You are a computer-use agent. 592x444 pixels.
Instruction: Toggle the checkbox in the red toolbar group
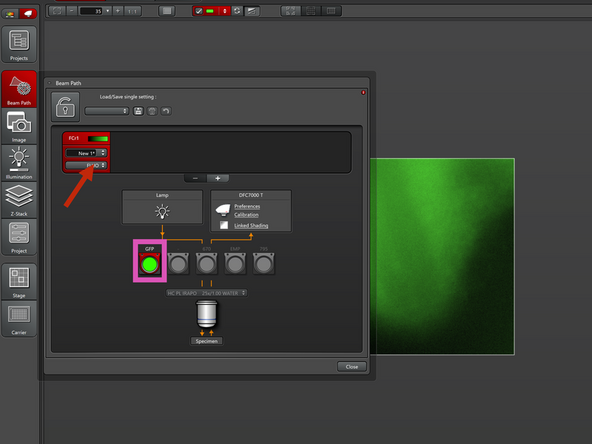tap(199, 11)
